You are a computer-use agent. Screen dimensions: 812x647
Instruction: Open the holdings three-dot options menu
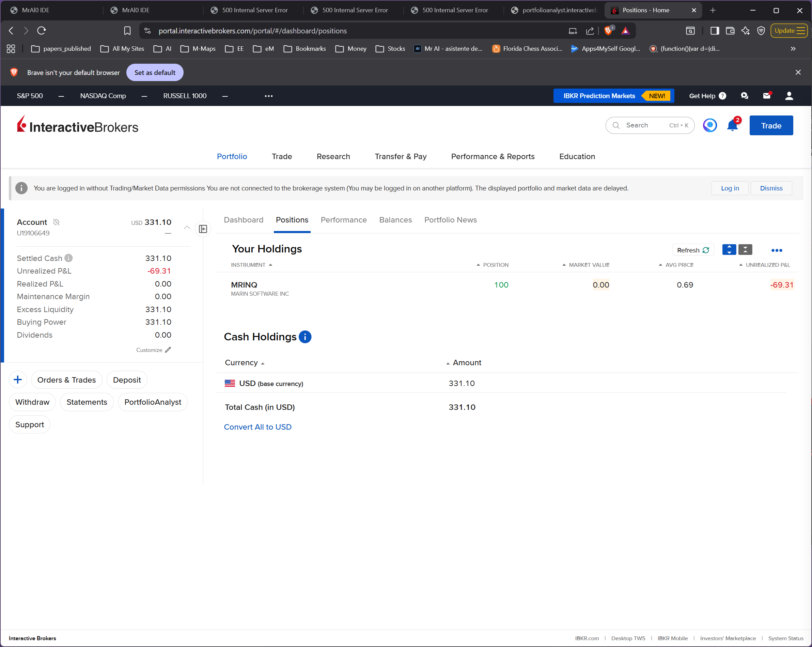(x=777, y=250)
